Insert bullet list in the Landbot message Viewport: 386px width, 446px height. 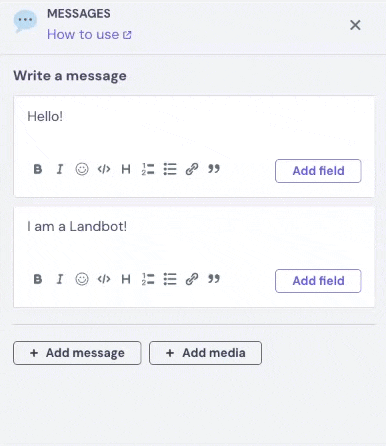tap(170, 279)
